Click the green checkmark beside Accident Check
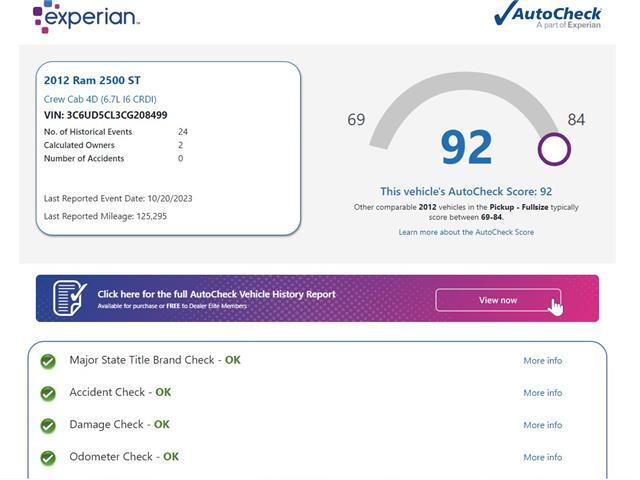This screenshot has height=480, width=640. point(48,393)
